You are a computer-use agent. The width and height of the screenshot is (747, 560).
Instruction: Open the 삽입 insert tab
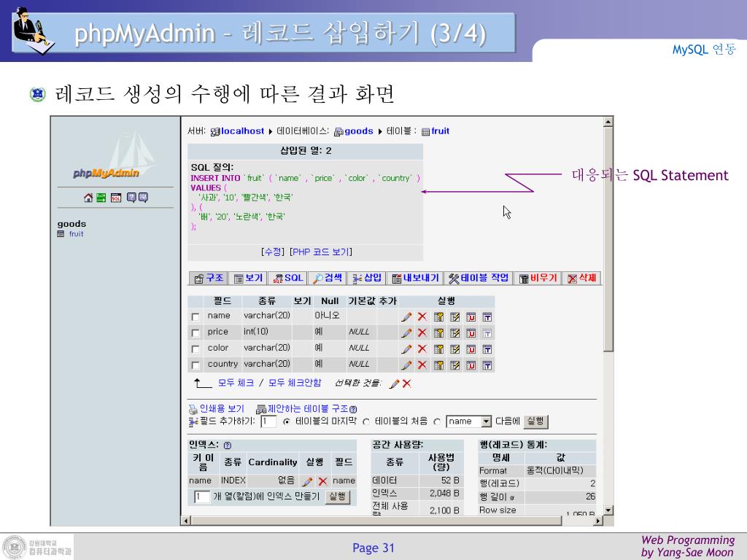point(367,278)
